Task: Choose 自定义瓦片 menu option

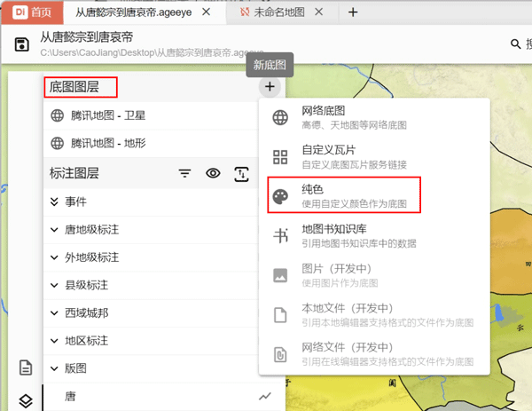Action: 374,157
